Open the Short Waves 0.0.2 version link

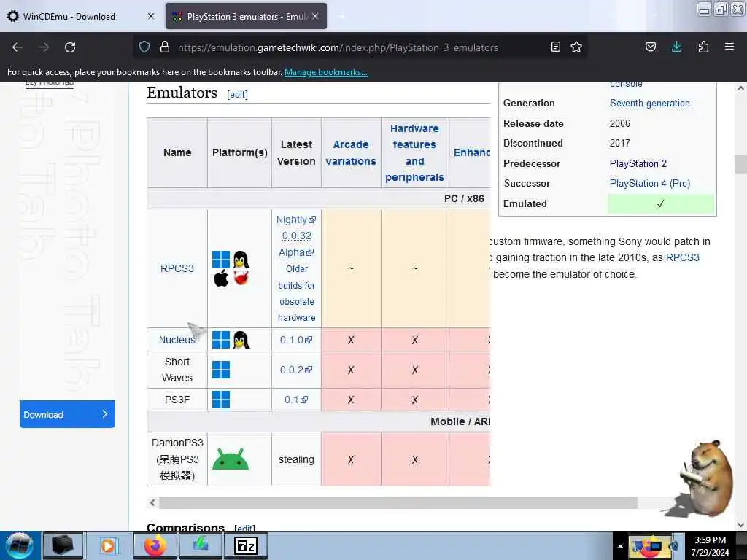coord(296,370)
